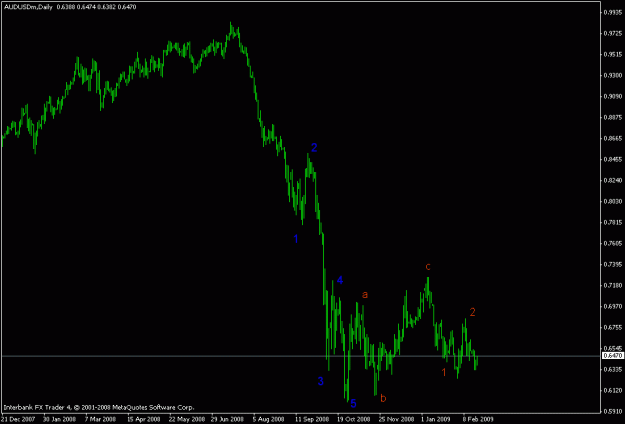
Task: Click the 30 Jan 2008 date label
Action: 59,419
